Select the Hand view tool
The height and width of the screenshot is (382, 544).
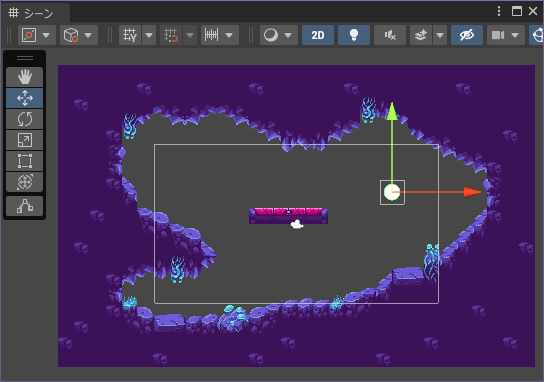pyautogui.click(x=25, y=77)
